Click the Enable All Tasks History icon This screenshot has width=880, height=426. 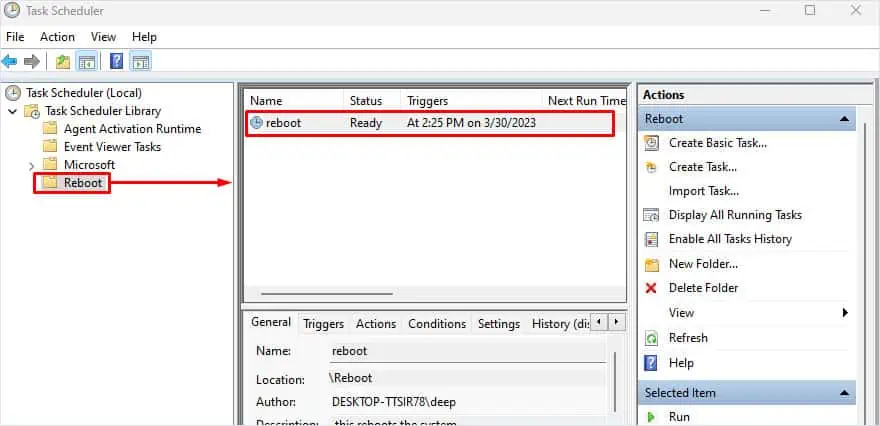(x=651, y=239)
